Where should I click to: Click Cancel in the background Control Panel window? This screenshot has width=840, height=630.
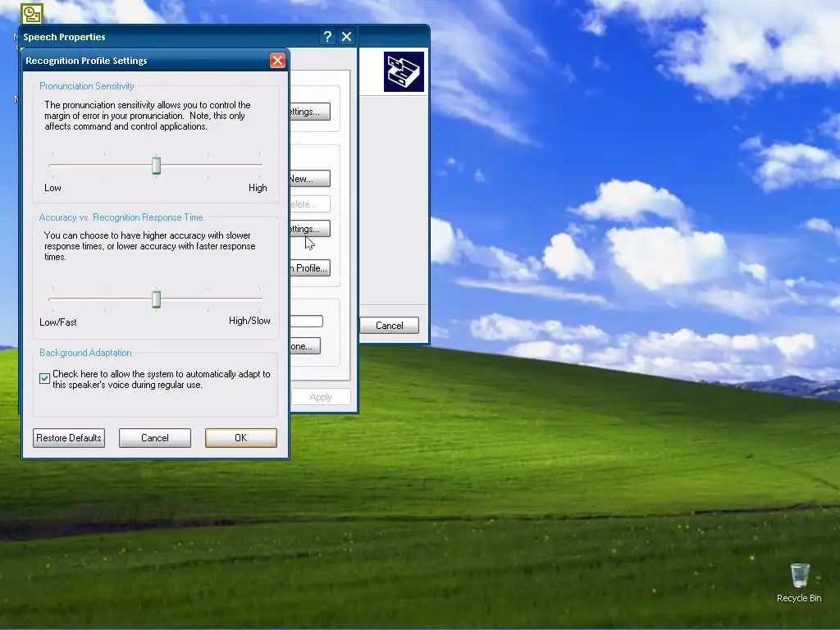[x=390, y=325]
